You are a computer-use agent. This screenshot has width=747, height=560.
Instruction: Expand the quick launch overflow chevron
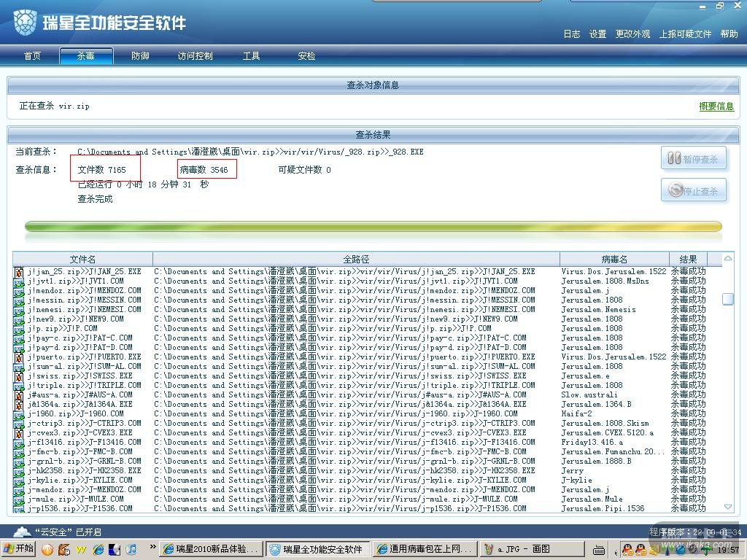pos(152,547)
